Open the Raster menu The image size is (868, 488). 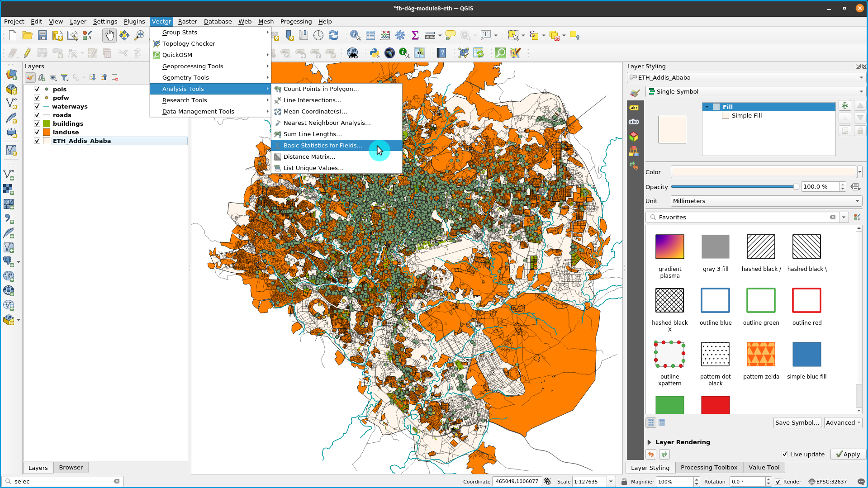(187, 22)
